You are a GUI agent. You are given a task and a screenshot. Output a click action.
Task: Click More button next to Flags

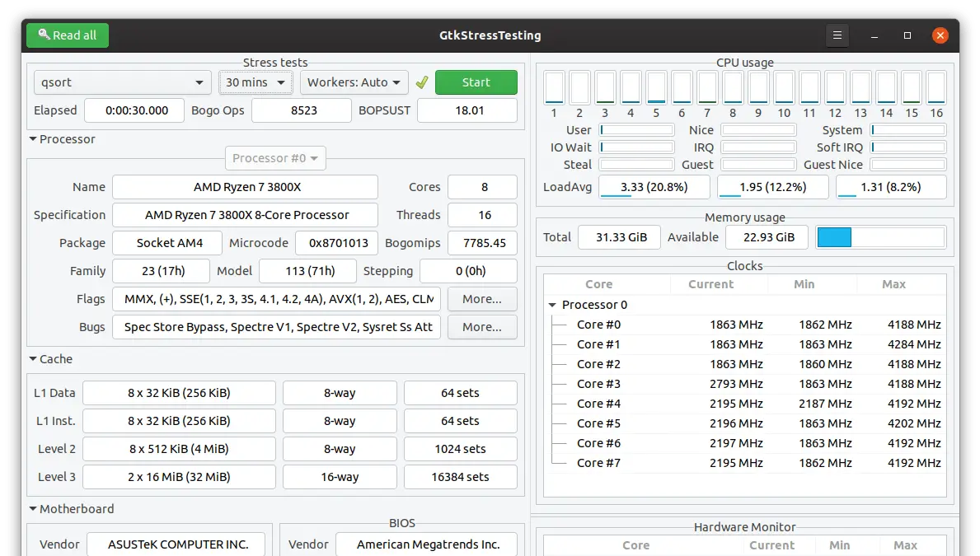point(482,299)
